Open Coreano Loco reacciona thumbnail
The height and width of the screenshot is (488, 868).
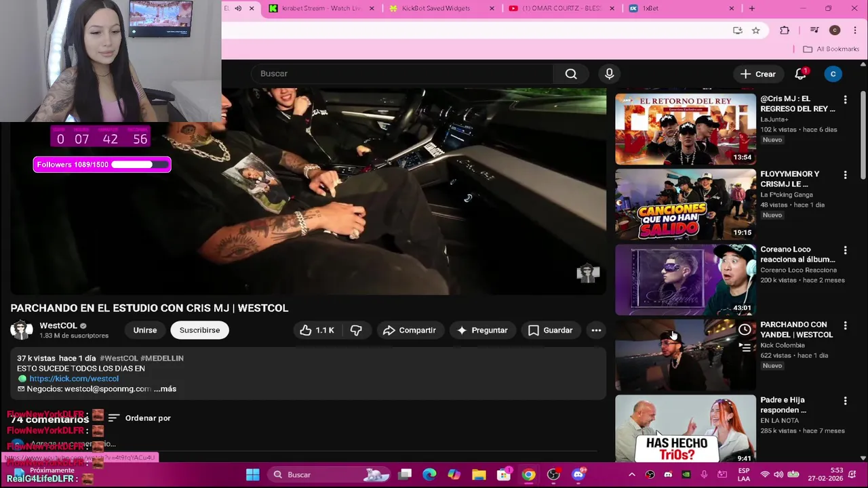[685, 279]
